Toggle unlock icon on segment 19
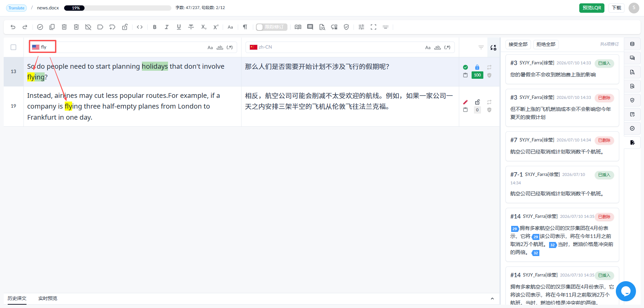Viewport: 644px width, 308px height. click(477, 102)
